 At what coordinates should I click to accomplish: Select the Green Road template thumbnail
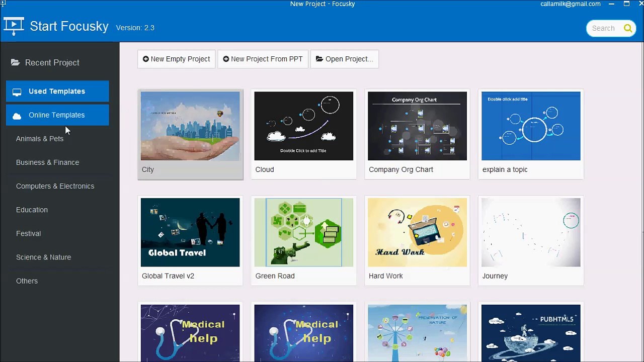304,232
